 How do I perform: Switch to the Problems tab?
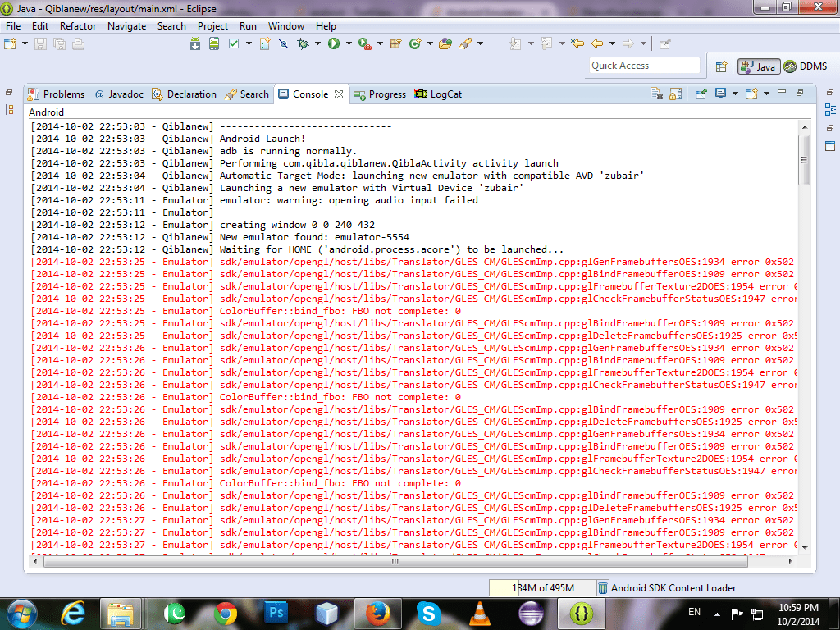point(57,94)
